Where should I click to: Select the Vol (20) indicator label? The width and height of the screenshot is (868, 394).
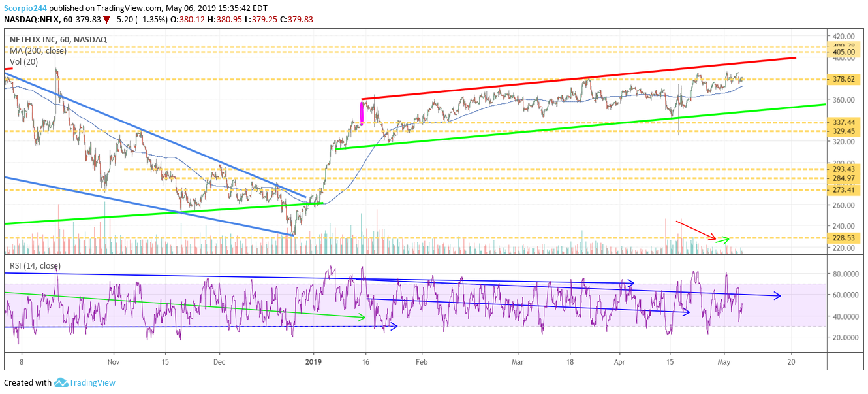pyautogui.click(x=25, y=61)
